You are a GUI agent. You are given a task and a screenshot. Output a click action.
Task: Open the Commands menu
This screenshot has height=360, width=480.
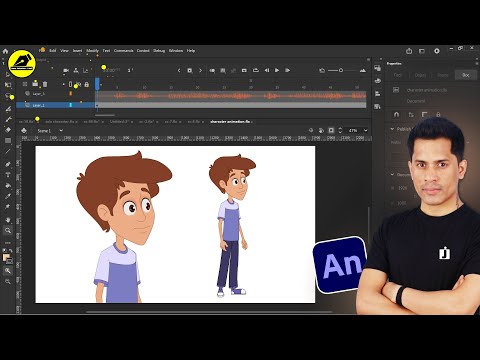pos(124,51)
